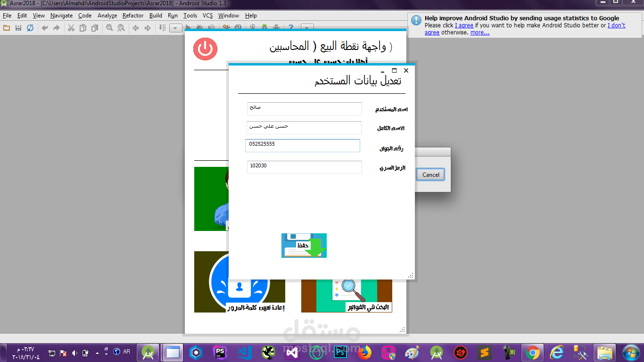Image resolution: width=644 pixels, height=362 pixels.
Task: Open the run configuration dropdown in toolbar
Action: click(x=176, y=28)
